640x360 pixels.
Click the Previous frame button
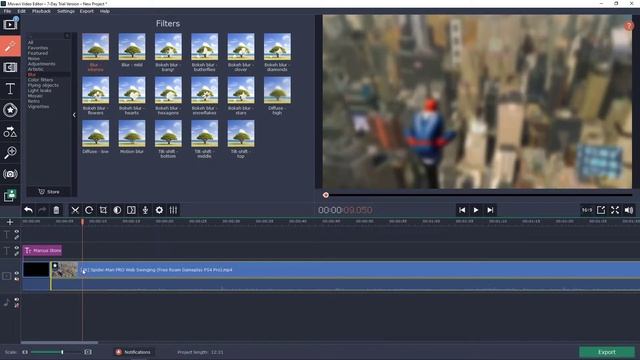[x=462, y=210]
